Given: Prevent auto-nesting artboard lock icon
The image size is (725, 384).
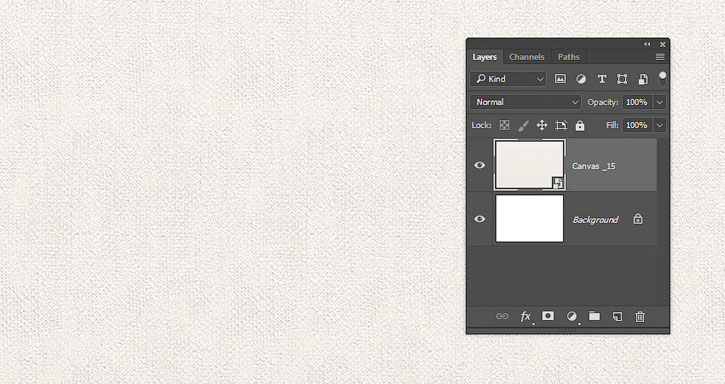Looking at the screenshot, I should [x=561, y=125].
